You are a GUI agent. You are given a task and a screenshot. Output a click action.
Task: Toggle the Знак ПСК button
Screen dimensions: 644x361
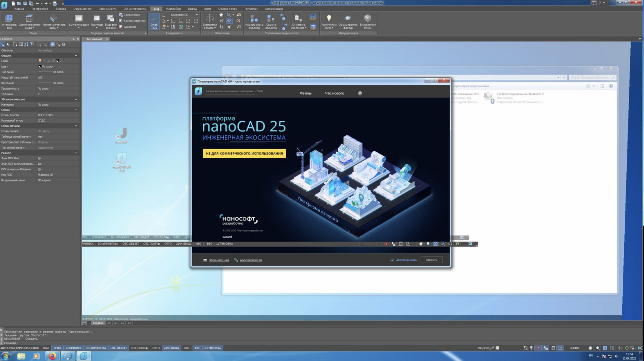[x=154, y=22]
